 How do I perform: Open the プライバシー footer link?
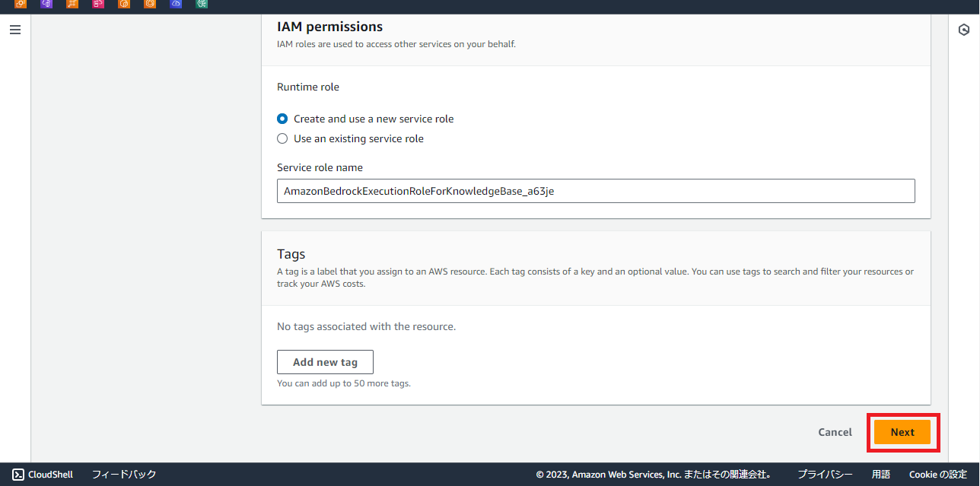825,475
